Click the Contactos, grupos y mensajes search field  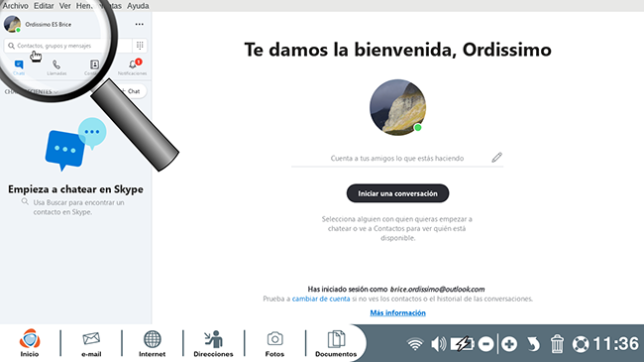pyautogui.click(x=67, y=46)
